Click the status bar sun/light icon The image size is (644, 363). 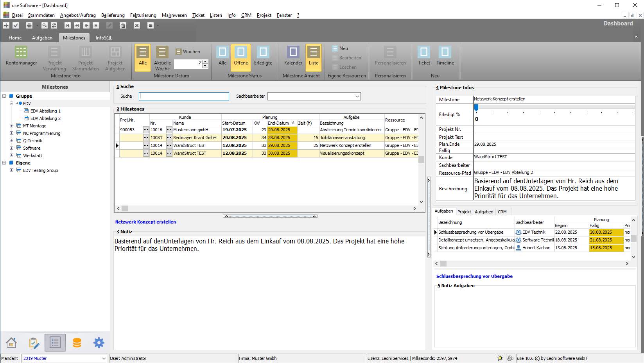click(x=500, y=358)
